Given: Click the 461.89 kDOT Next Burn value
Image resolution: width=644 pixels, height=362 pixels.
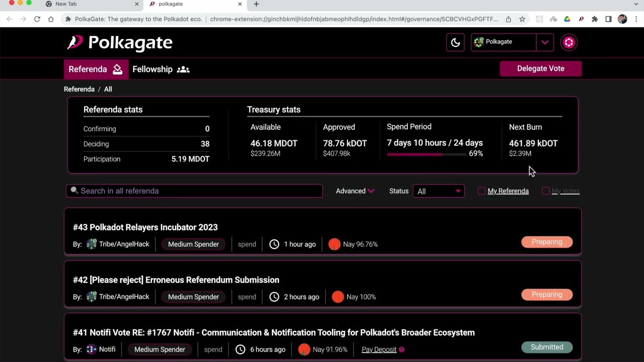Looking at the screenshot, I should point(533,143).
